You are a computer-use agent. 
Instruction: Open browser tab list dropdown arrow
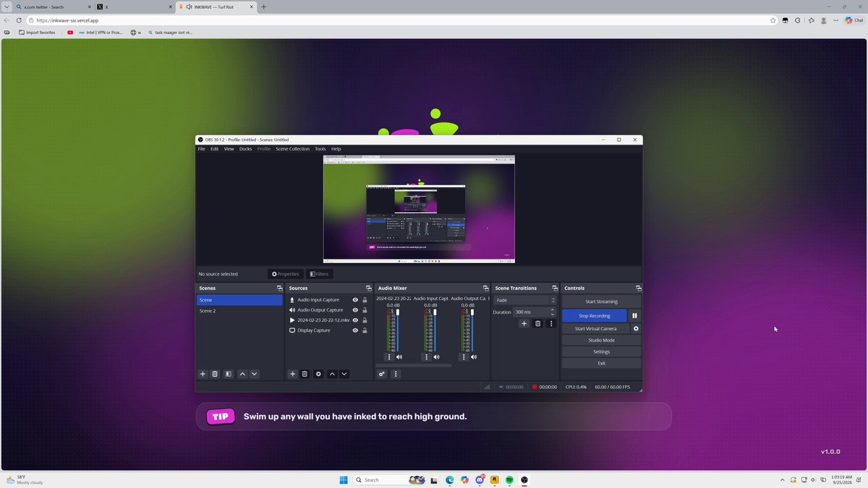[6, 7]
